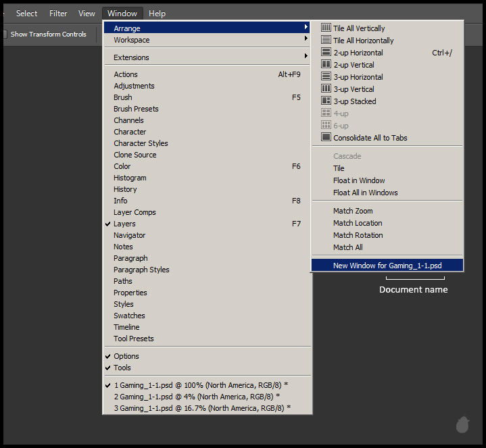Pick the 3-up Horizontal layout icon

pos(326,77)
